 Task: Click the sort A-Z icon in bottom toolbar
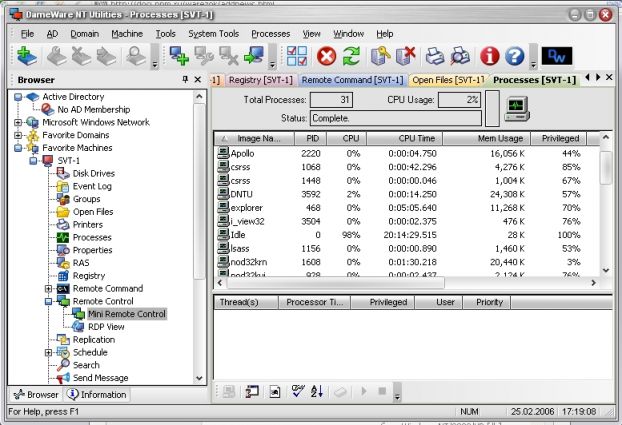(317, 391)
